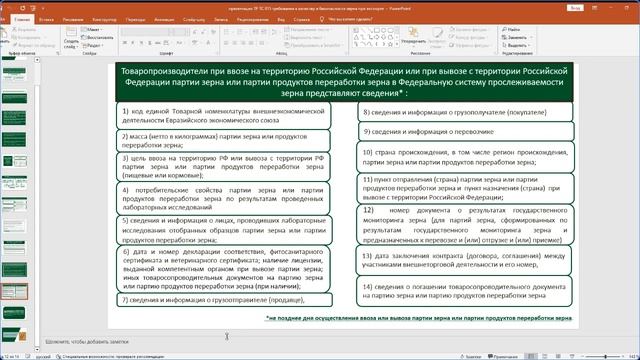
Task: Click the Underline formatting icon
Action: coord(141,43)
